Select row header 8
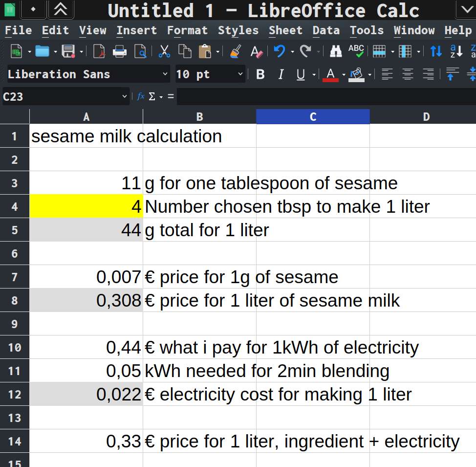 point(15,300)
